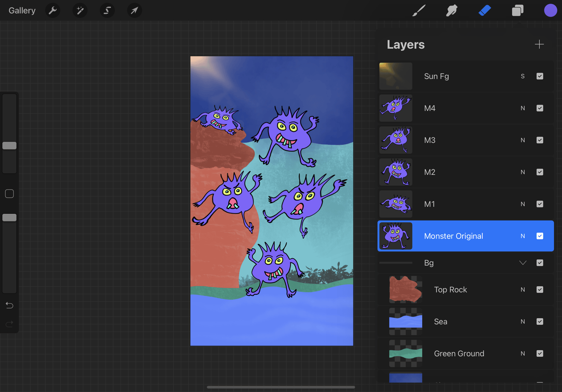Activate the Selection tool
Screen dimensions: 562x392
click(x=107, y=11)
